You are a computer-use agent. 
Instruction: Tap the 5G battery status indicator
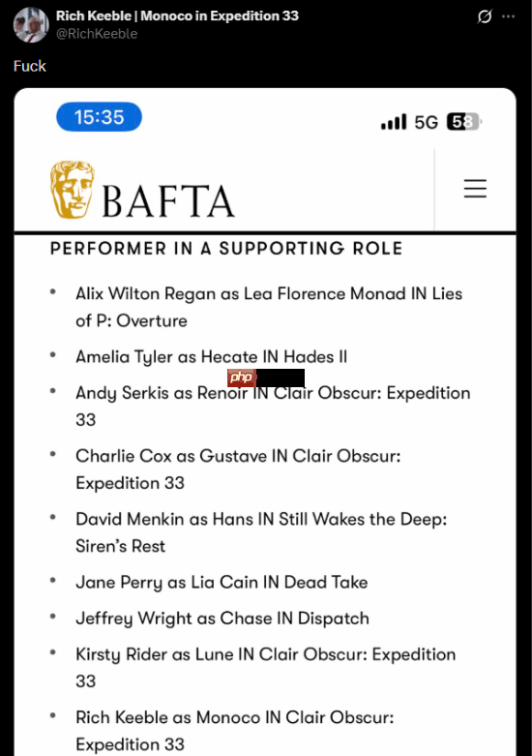click(x=464, y=122)
